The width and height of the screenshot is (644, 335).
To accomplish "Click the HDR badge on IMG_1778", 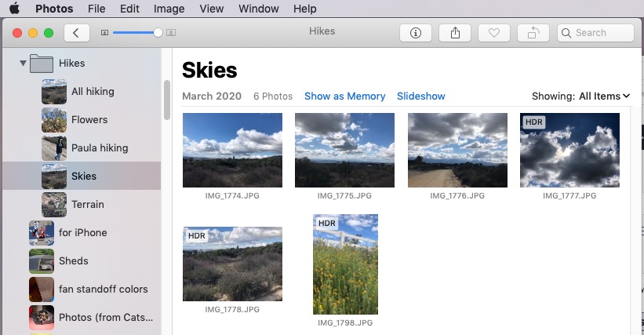I will coord(197,235).
